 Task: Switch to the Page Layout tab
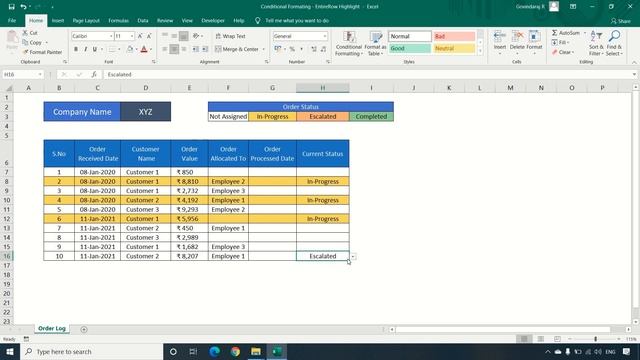pyautogui.click(x=86, y=20)
